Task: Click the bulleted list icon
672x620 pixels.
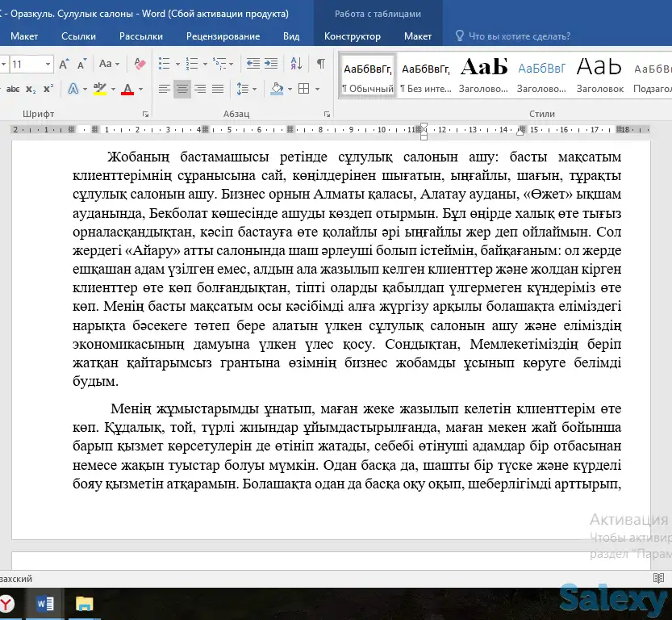Action: [x=165, y=64]
